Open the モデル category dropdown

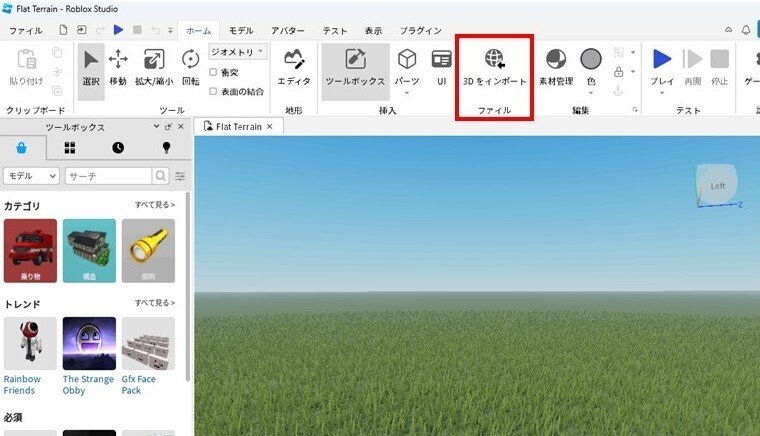point(32,176)
